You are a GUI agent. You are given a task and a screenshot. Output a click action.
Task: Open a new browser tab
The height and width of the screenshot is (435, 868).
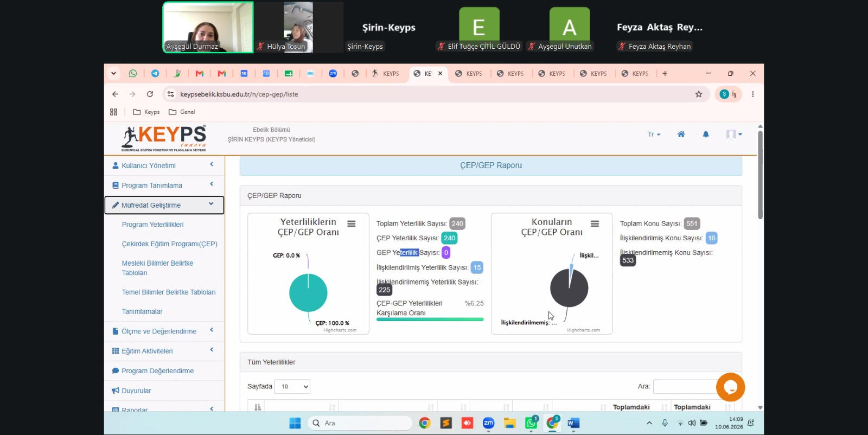click(x=665, y=73)
